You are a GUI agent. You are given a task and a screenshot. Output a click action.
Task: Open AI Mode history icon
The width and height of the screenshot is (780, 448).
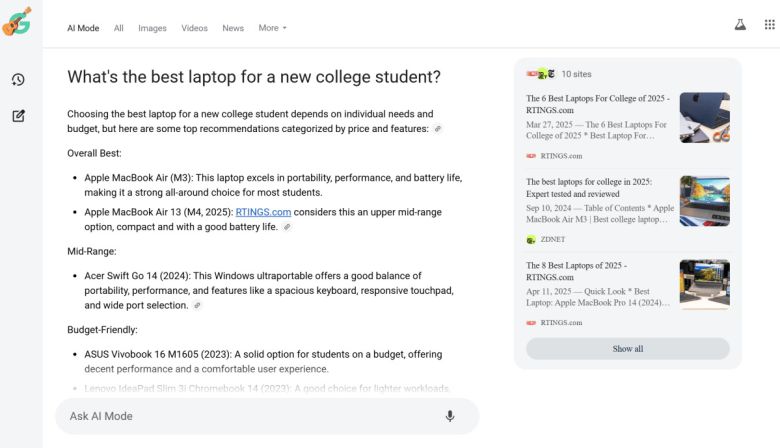point(18,80)
